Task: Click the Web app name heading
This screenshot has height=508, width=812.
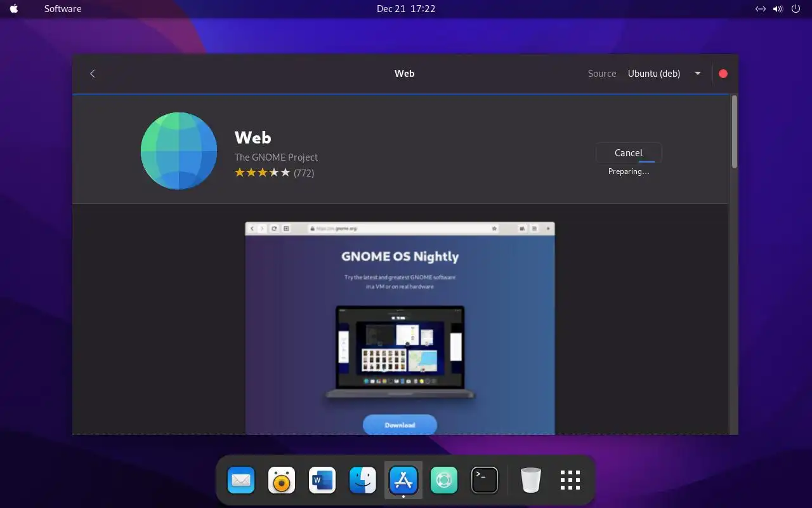Action: pos(253,138)
